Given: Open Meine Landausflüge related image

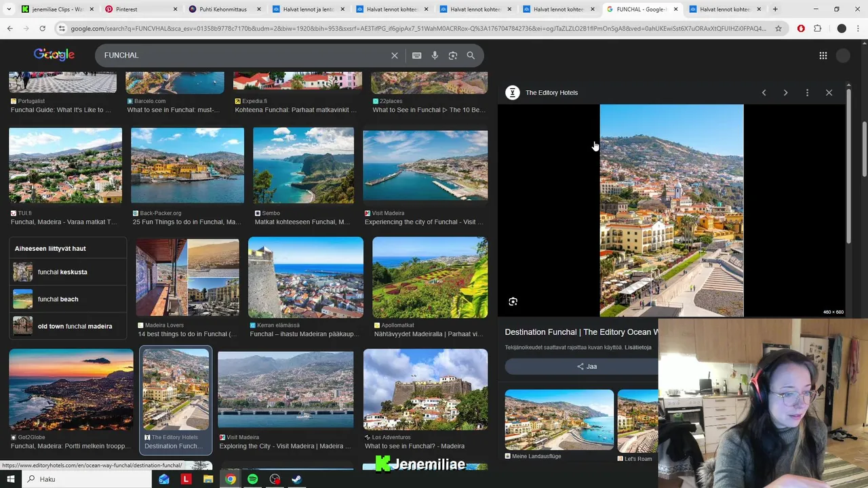Looking at the screenshot, I should (559, 420).
